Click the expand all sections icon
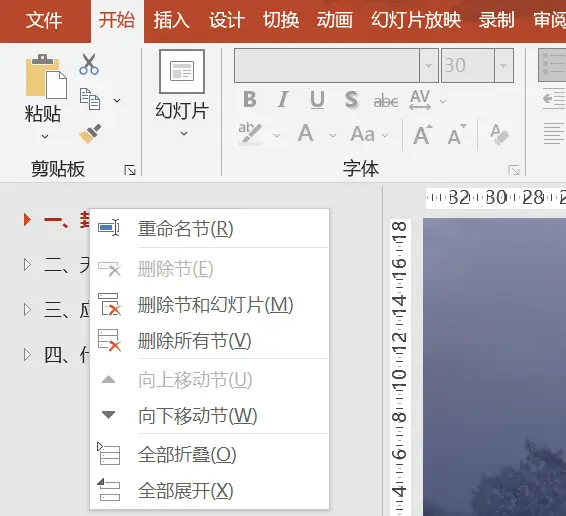This screenshot has width=566, height=516. [x=109, y=490]
